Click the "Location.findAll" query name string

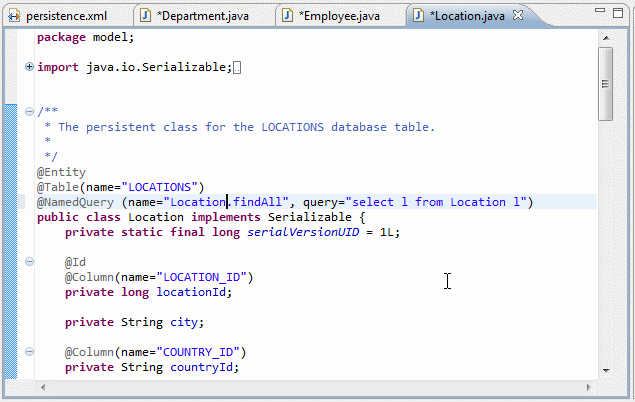[x=226, y=202]
